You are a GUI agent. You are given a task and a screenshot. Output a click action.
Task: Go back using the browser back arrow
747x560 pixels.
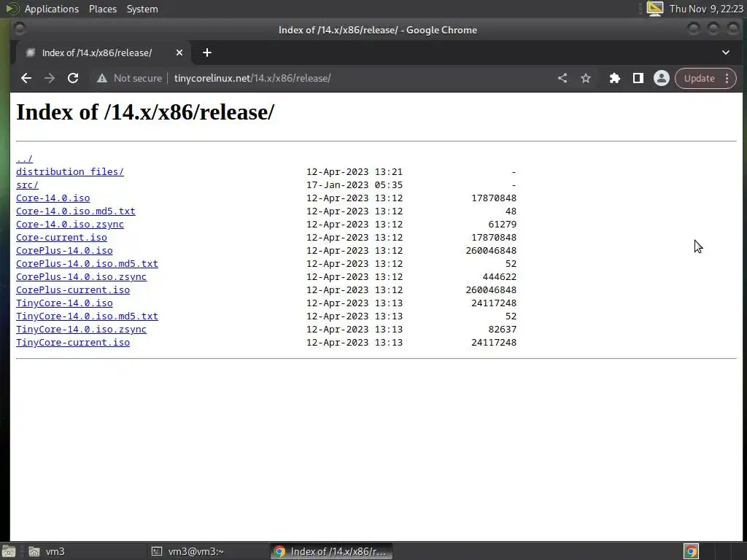tap(26, 78)
